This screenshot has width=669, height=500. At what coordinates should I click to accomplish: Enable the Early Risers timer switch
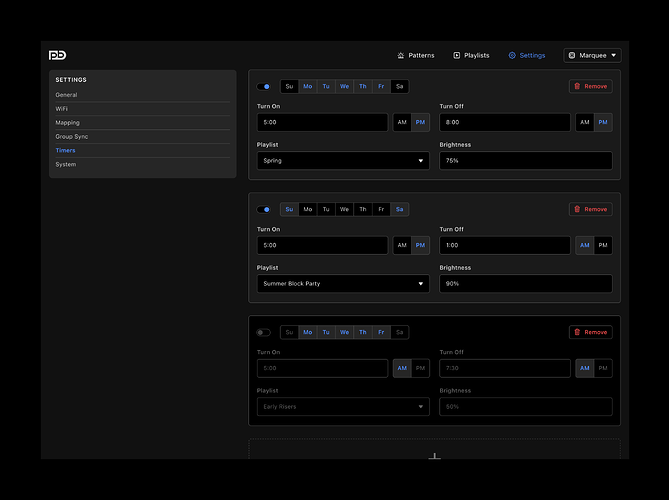click(263, 332)
